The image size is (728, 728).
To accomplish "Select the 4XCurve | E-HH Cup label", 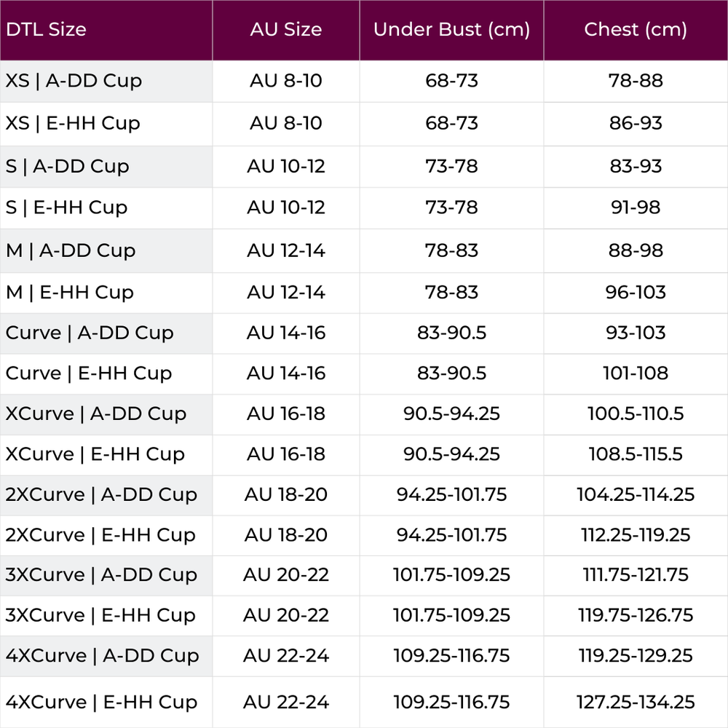I will (102, 703).
